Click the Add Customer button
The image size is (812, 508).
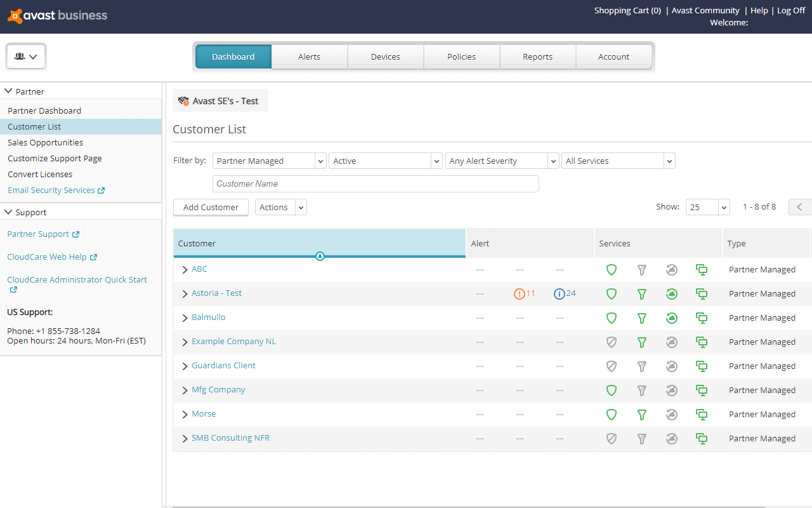pyautogui.click(x=211, y=207)
